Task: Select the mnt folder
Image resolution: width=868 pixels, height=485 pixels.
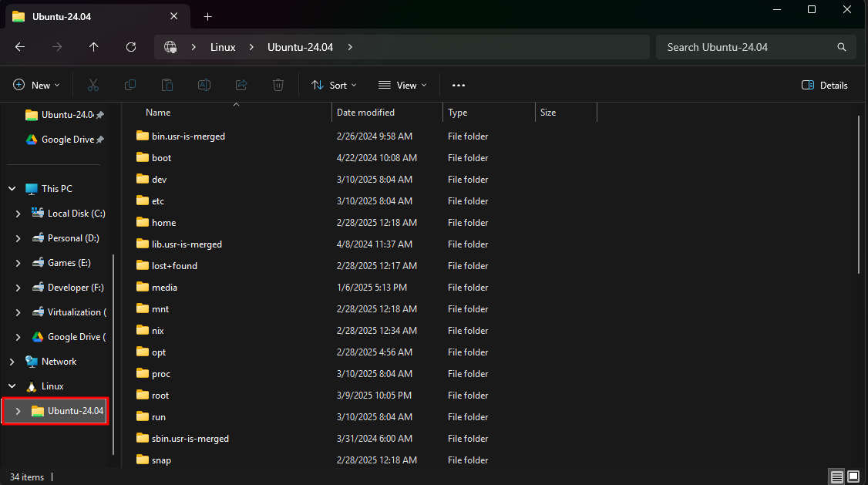Action: [x=153, y=309]
